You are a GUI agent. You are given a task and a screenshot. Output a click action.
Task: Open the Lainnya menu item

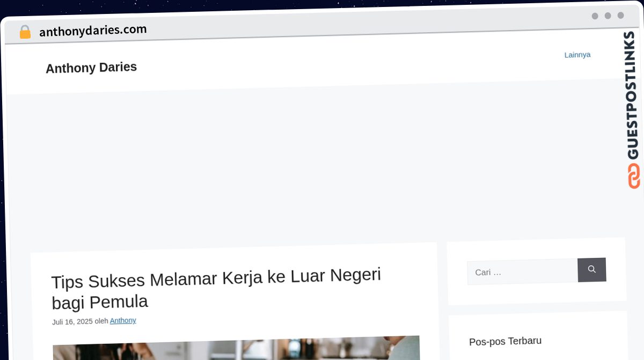click(x=577, y=55)
